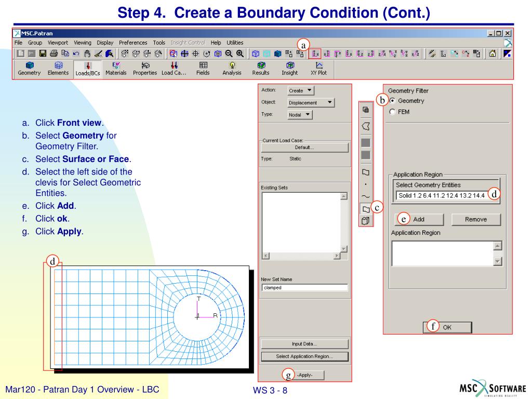Click the lower Application Region list box
Screen dimensions: 532x399
(443, 254)
